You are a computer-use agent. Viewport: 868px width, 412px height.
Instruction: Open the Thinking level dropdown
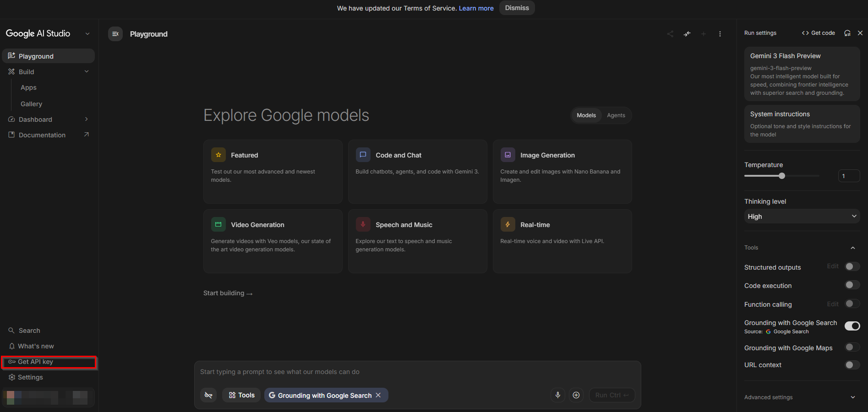tap(802, 216)
